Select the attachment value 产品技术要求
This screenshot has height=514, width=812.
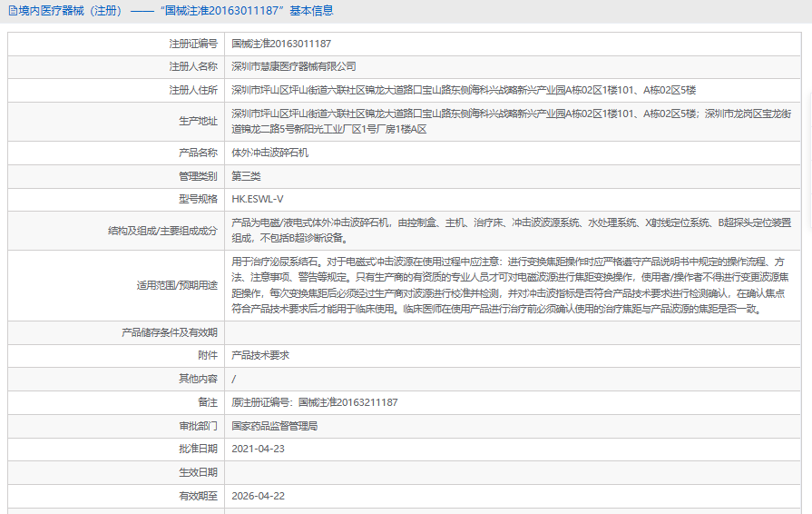[260, 355]
